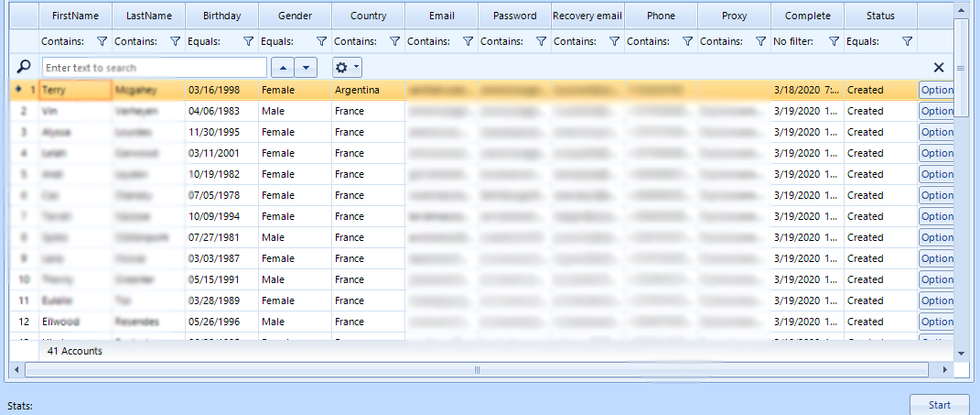
Task: Select the Mcgahey last name cell
Action: point(149,90)
